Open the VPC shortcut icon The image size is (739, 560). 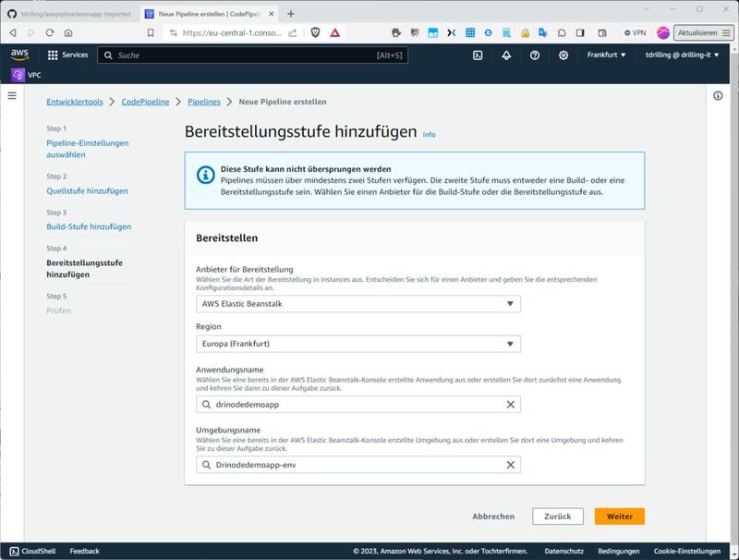[18, 75]
